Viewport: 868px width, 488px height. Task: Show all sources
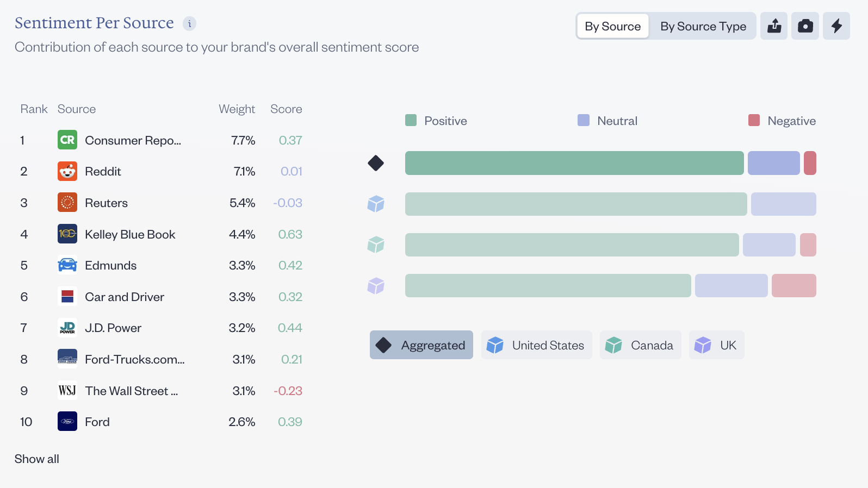coord(37,459)
